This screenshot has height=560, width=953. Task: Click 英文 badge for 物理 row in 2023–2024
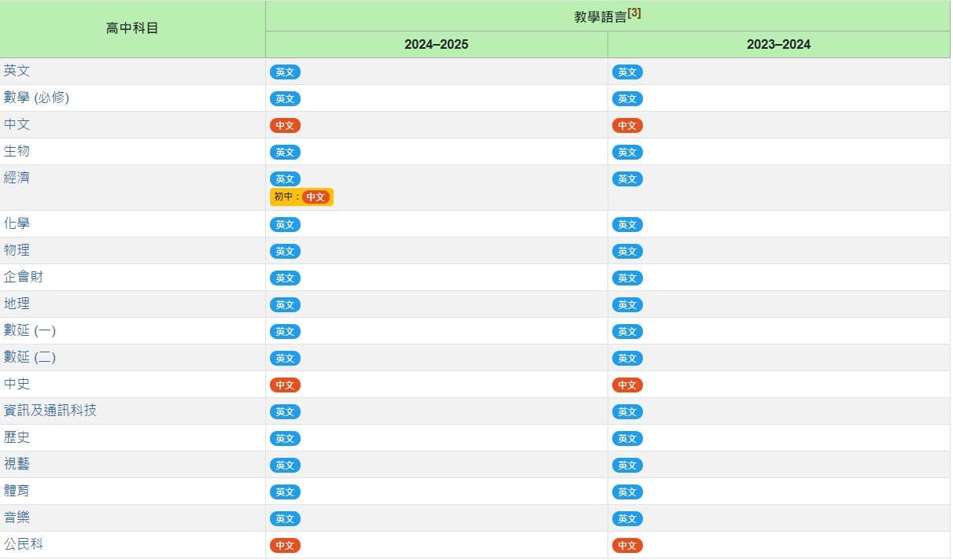(627, 252)
